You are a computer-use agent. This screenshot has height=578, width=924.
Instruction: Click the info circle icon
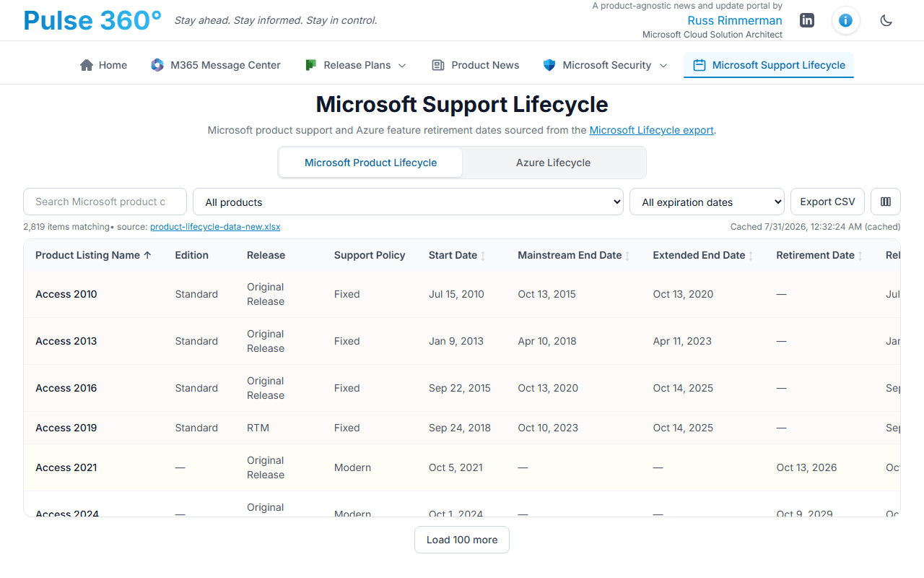845,20
